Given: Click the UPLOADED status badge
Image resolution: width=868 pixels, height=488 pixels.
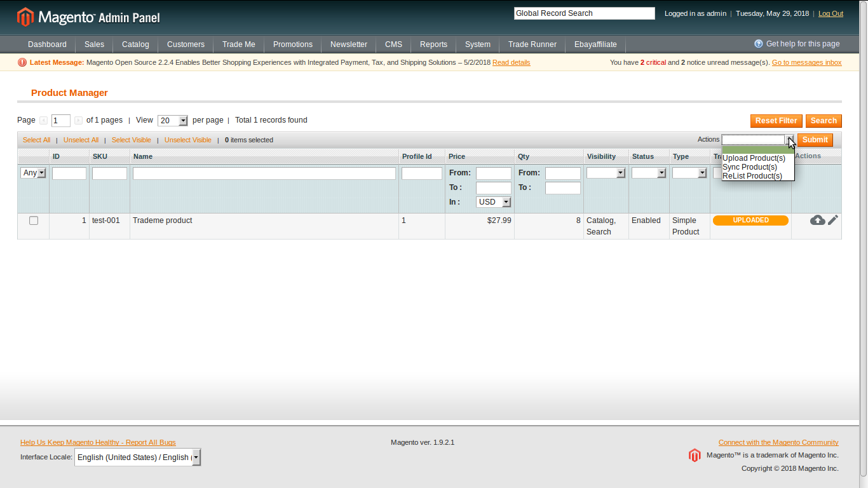Looking at the screenshot, I should point(750,220).
